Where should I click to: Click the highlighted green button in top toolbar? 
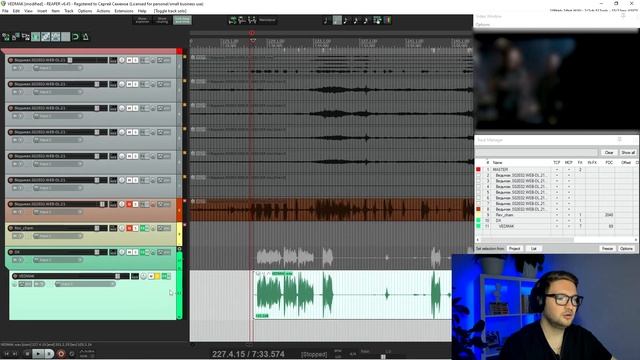pos(182,20)
